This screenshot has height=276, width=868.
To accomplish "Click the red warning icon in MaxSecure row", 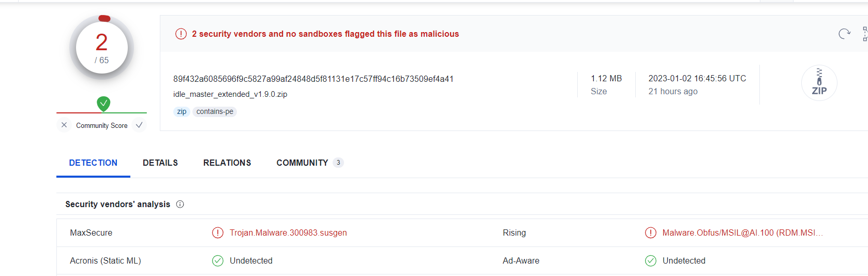I will click(x=218, y=233).
